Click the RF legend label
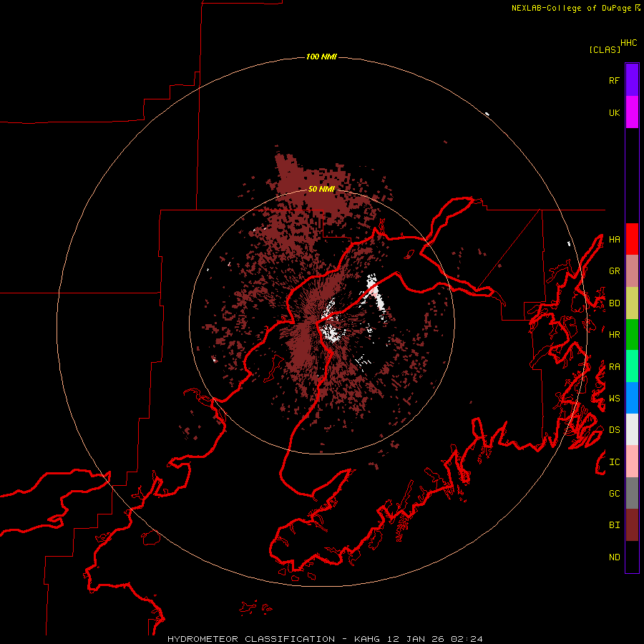The width and height of the screenshot is (644, 644). [x=615, y=80]
